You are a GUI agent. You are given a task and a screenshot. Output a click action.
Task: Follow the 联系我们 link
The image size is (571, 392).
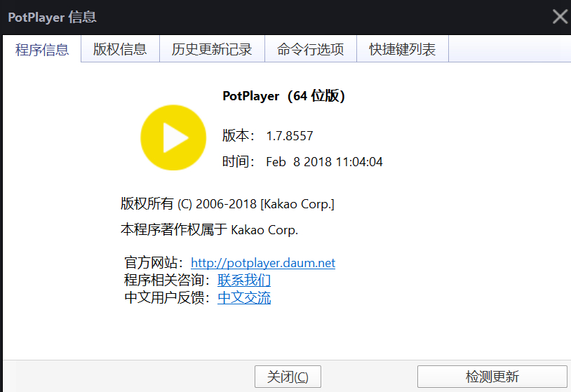(x=244, y=281)
